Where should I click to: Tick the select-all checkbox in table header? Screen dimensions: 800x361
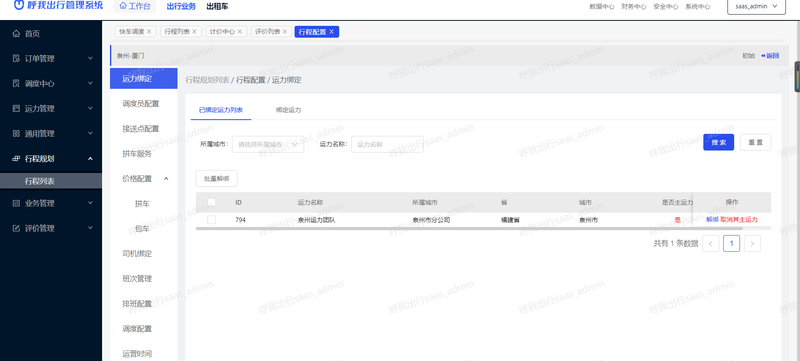pyautogui.click(x=211, y=202)
